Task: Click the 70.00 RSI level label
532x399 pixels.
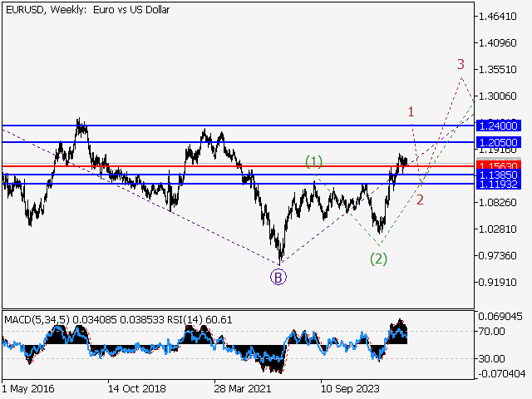Action: click(492, 331)
